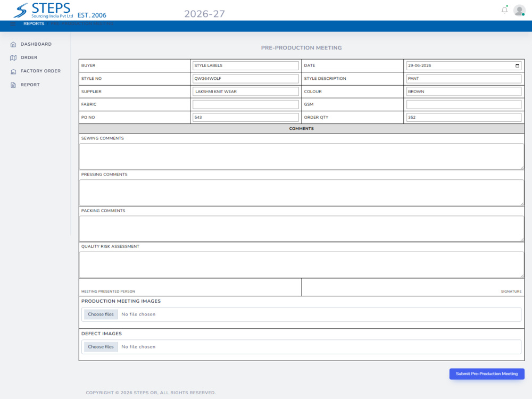532x399 pixels.
Task: Open the Order sidebar item
Action: click(x=29, y=57)
